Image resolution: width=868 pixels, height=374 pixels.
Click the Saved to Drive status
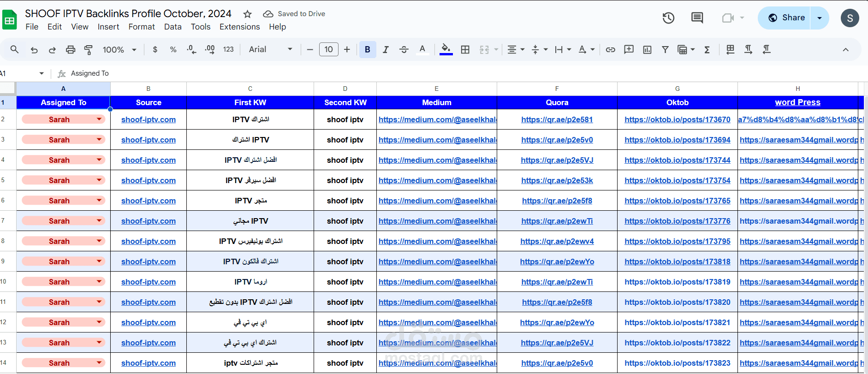click(294, 14)
